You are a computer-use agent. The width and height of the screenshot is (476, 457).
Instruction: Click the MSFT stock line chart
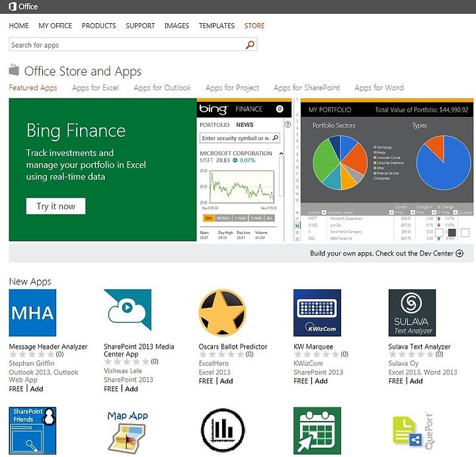(242, 187)
